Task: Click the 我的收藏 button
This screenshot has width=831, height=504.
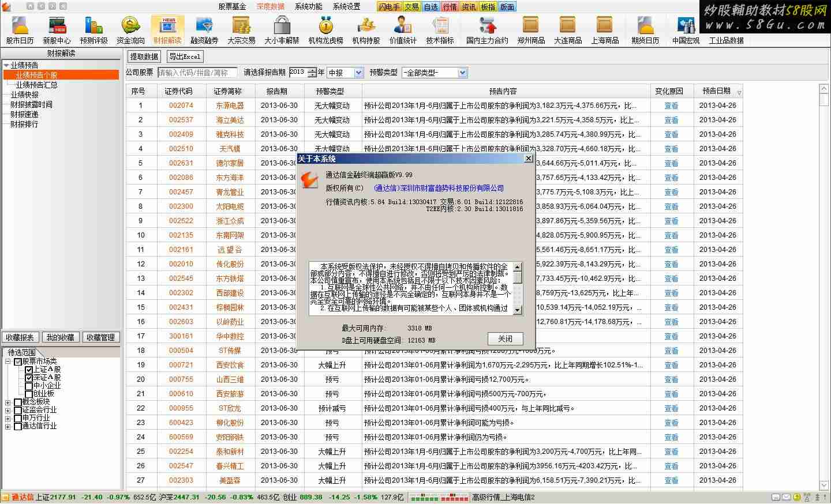Action: coord(60,337)
